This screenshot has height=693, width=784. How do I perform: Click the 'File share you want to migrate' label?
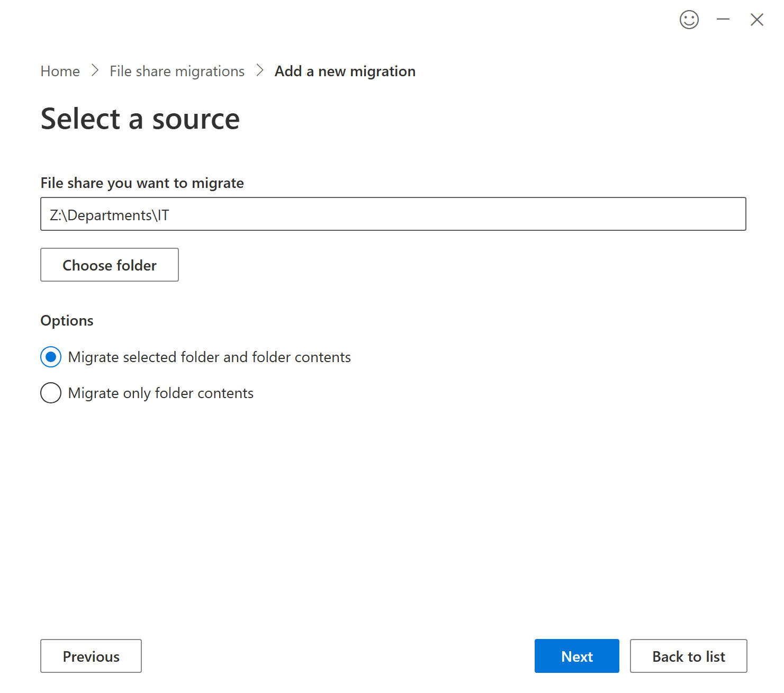[x=142, y=183]
